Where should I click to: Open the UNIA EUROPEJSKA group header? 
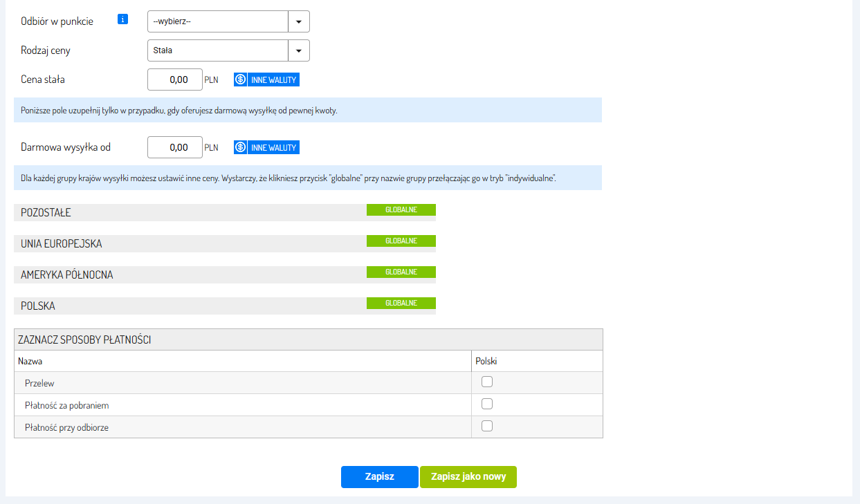point(187,244)
